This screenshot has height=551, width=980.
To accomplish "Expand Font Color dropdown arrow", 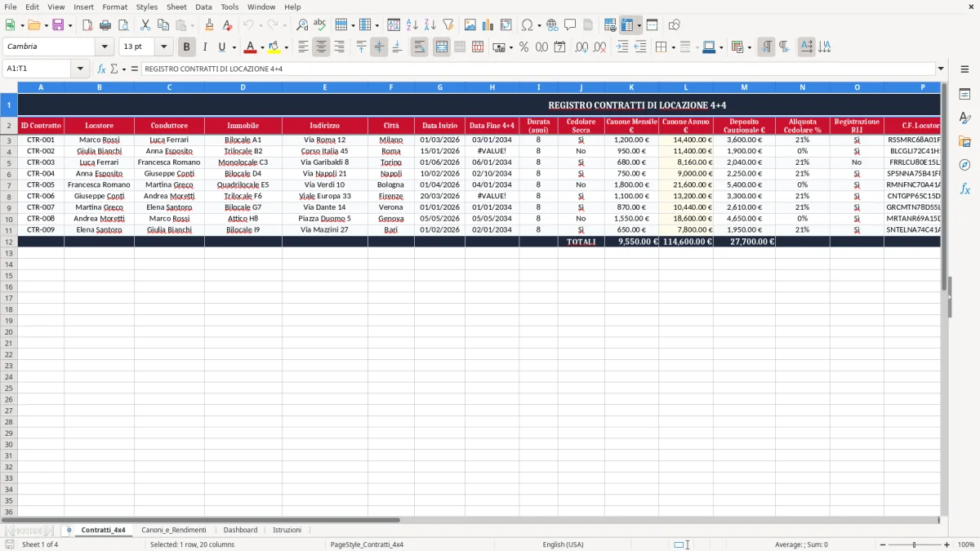I will [262, 47].
